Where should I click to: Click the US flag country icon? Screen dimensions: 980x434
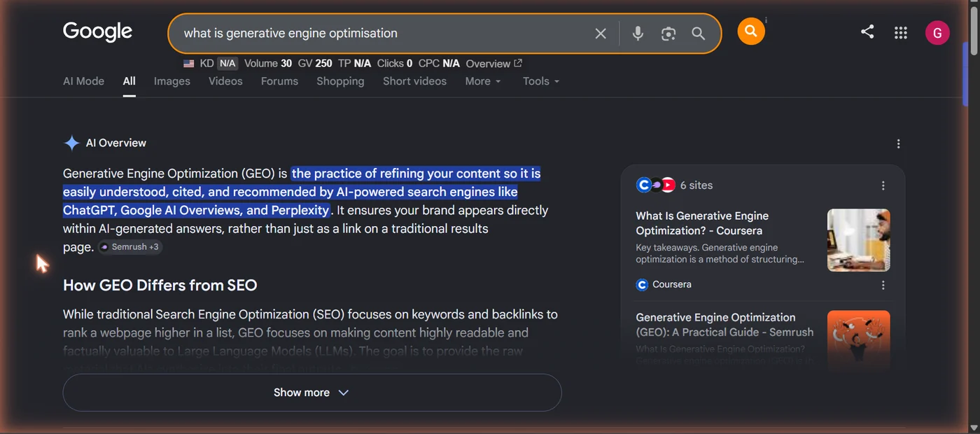coord(189,64)
